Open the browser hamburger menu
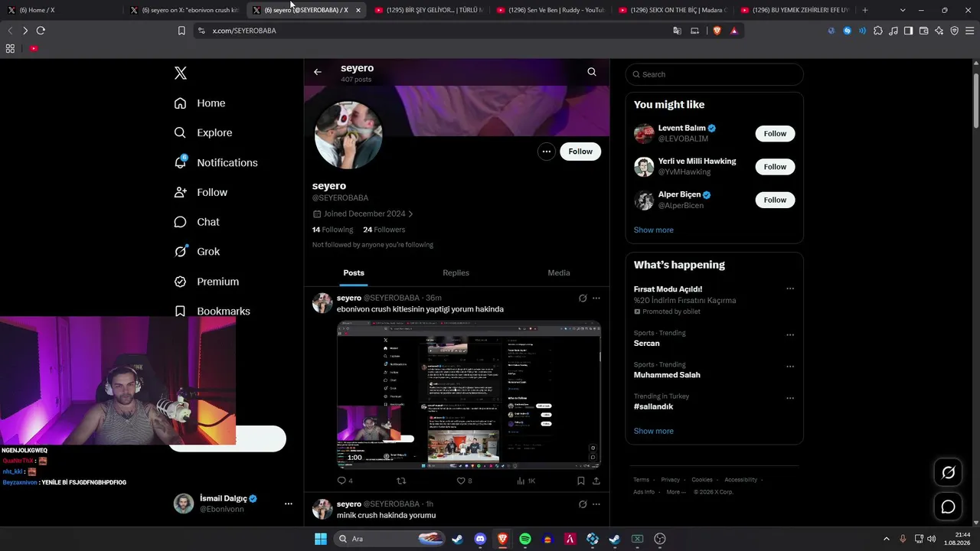This screenshot has width=980, height=551. pyautogui.click(x=970, y=31)
